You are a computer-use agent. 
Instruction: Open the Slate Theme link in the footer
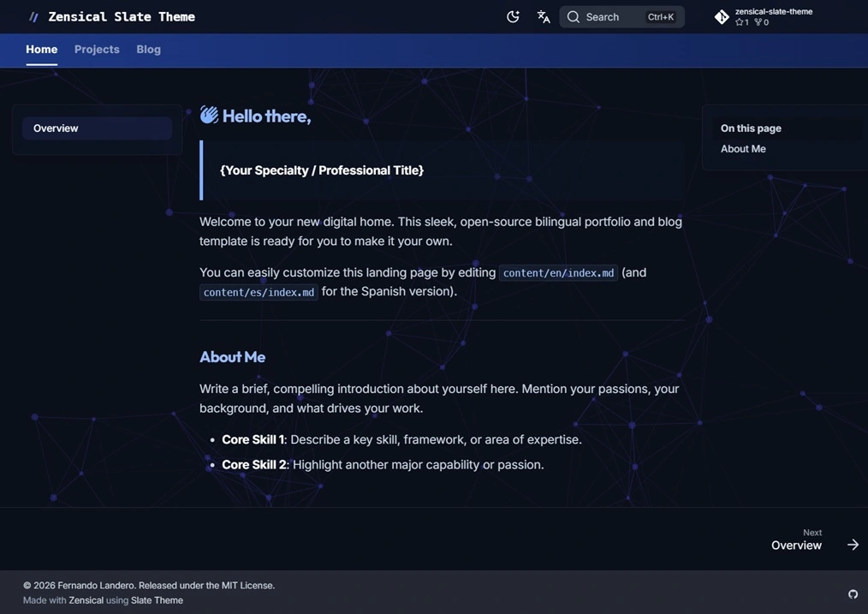click(x=157, y=600)
